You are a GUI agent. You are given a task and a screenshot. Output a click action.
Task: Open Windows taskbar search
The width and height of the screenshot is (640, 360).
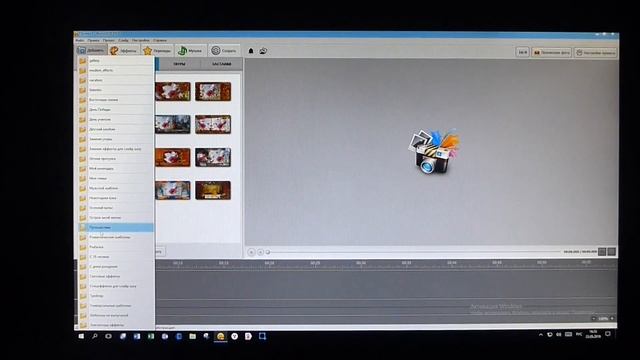click(95, 336)
